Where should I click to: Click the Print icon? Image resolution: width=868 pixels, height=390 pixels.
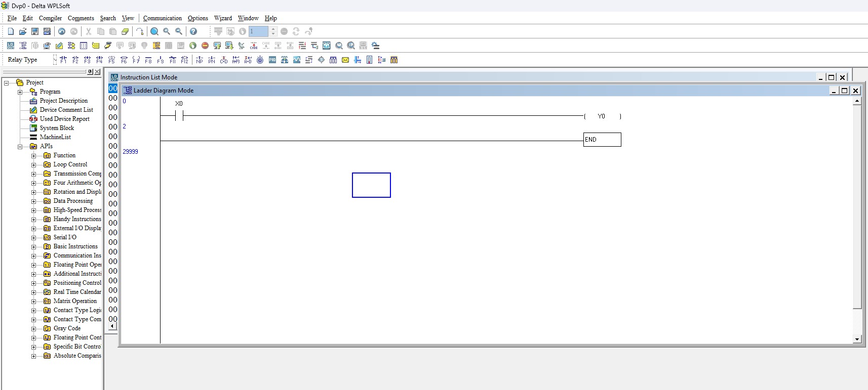(47, 31)
